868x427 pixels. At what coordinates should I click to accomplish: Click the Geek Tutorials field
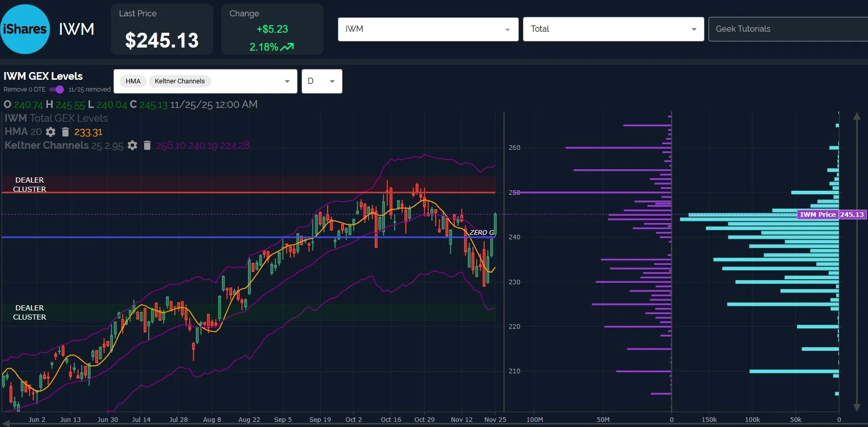[x=788, y=29]
